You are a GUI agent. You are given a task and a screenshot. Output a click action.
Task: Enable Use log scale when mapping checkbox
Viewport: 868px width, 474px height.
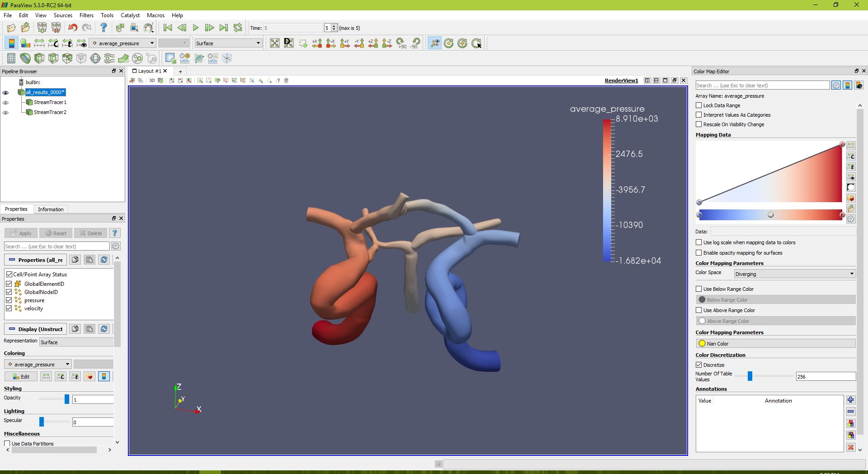[x=699, y=242]
